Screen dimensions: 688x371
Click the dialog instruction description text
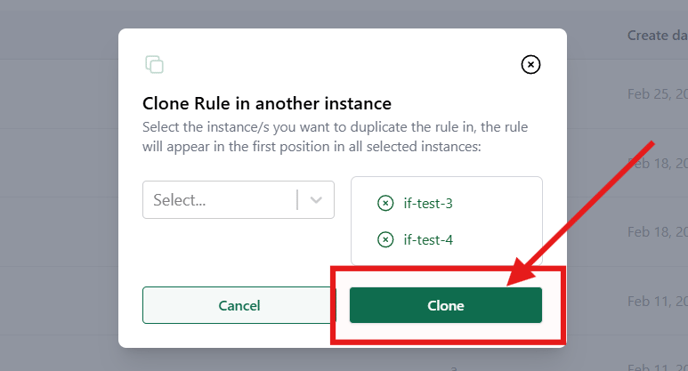pos(335,136)
